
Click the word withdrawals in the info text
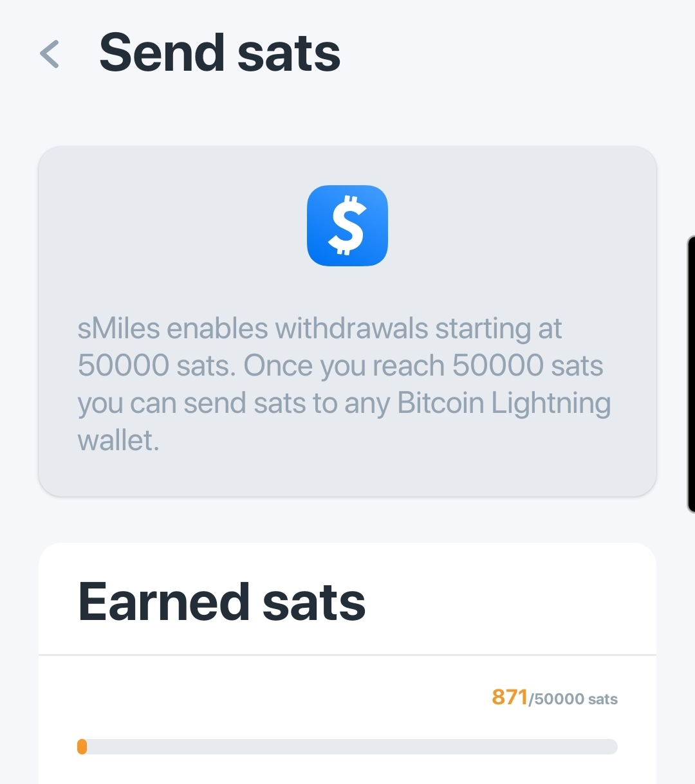[x=351, y=329]
